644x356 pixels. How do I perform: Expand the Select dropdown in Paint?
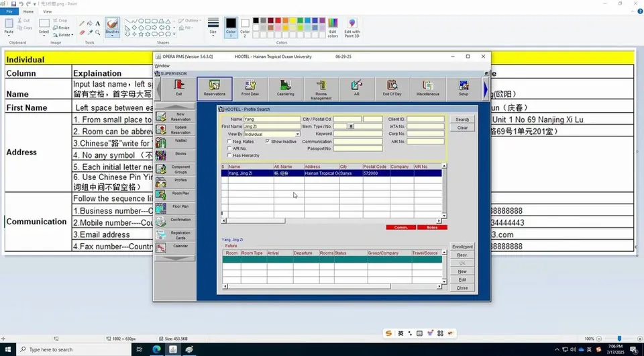(44, 35)
